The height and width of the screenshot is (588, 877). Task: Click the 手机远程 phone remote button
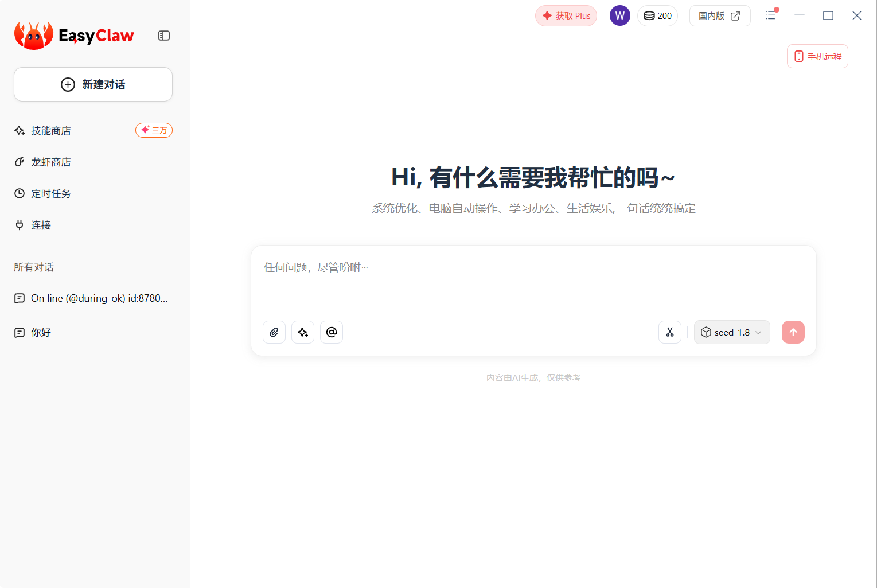[817, 56]
